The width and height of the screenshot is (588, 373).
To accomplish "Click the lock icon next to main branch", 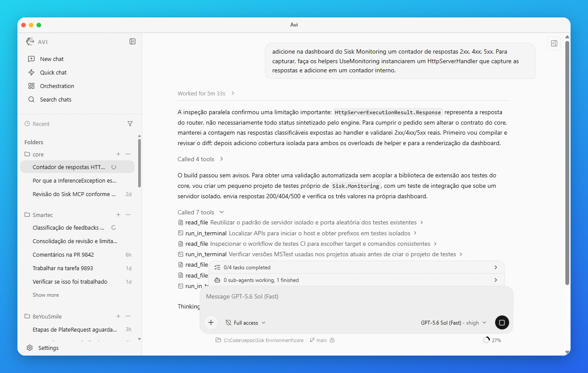I will [x=332, y=340].
